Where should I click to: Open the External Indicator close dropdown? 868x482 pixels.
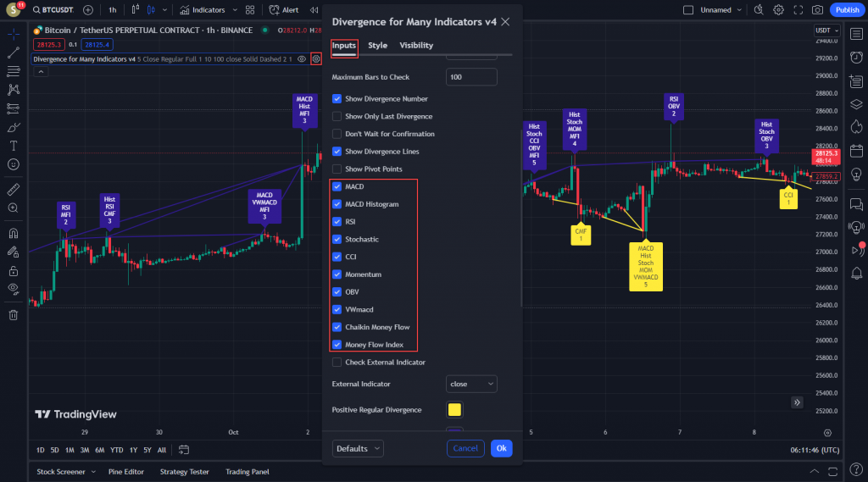coord(471,384)
